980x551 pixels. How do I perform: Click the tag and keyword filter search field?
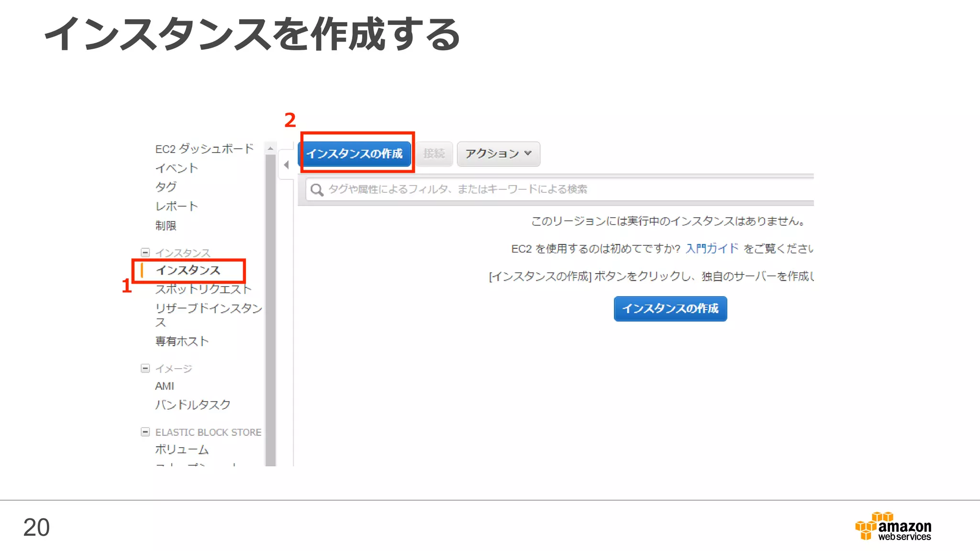(x=526, y=189)
